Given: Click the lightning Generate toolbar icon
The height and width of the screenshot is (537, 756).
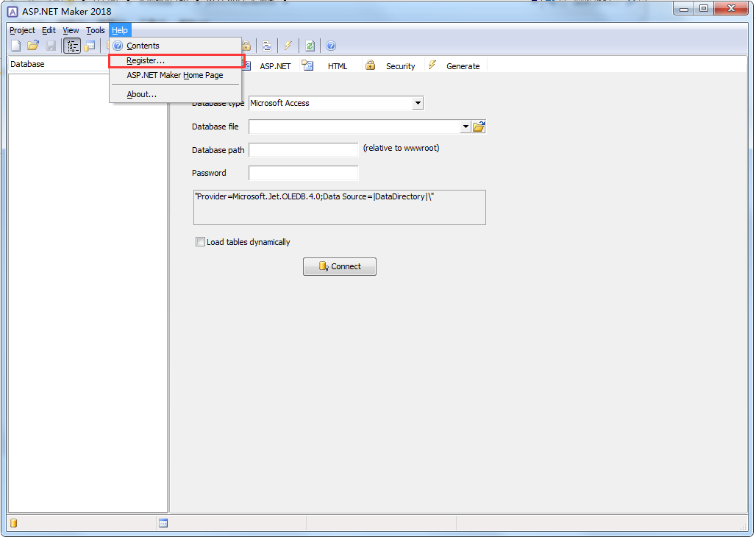Looking at the screenshot, I should pos(288,46).
